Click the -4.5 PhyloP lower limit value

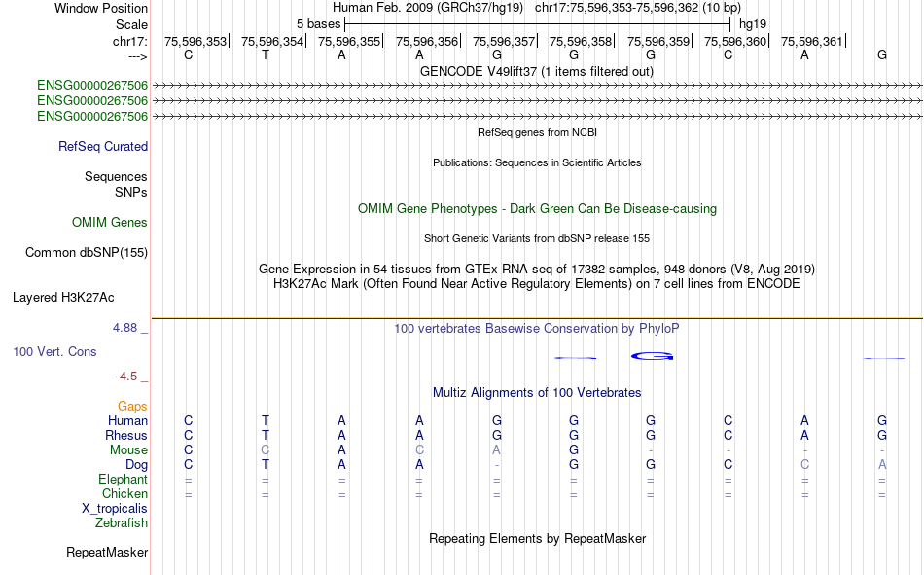tap(126, 377)
